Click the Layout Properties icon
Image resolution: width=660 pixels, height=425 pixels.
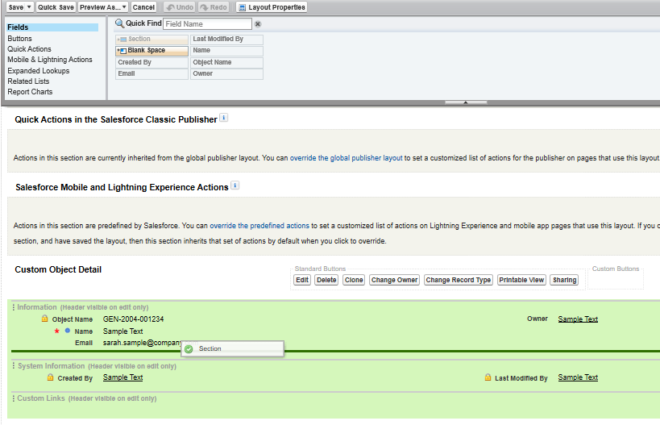[241, 7]
